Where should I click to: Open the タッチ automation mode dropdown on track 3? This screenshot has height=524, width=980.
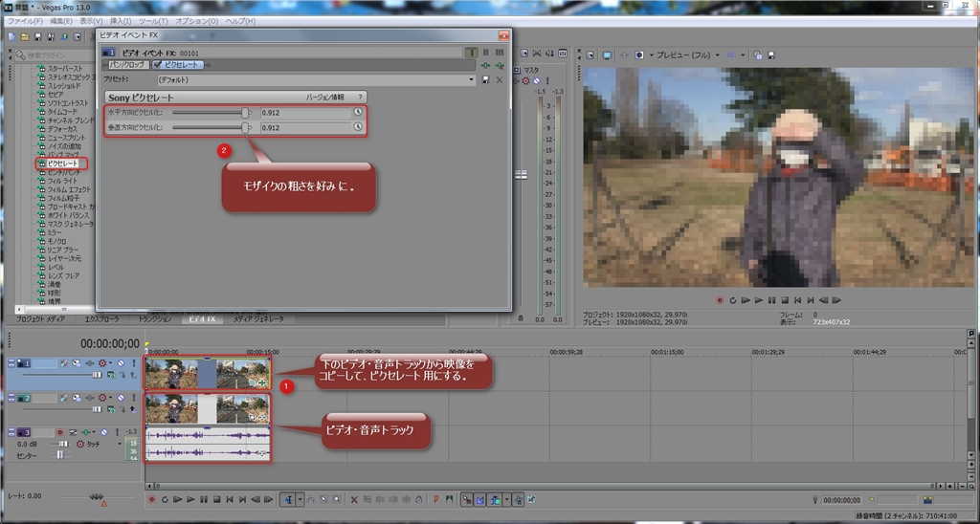[x=120, y=444]
